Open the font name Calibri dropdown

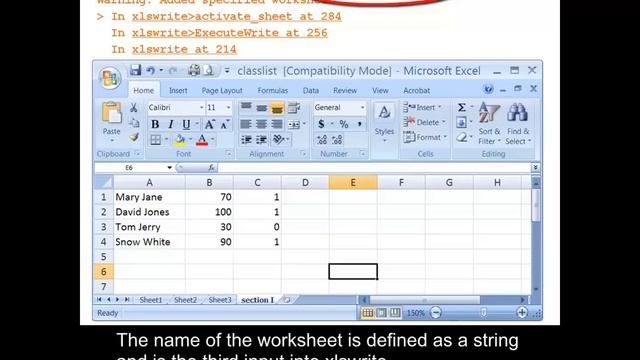pyautogui.click(x=201, y=107)
